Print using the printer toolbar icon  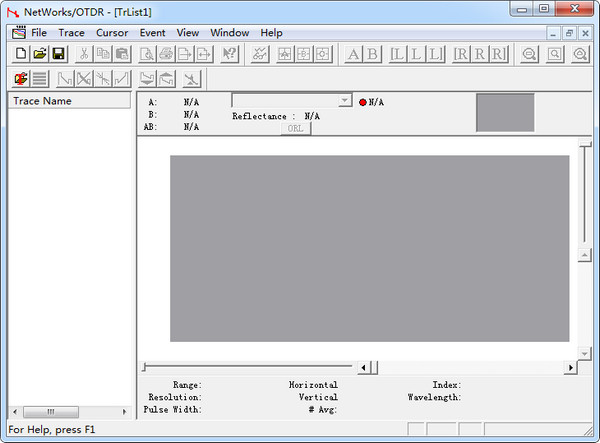coord(166,54)
